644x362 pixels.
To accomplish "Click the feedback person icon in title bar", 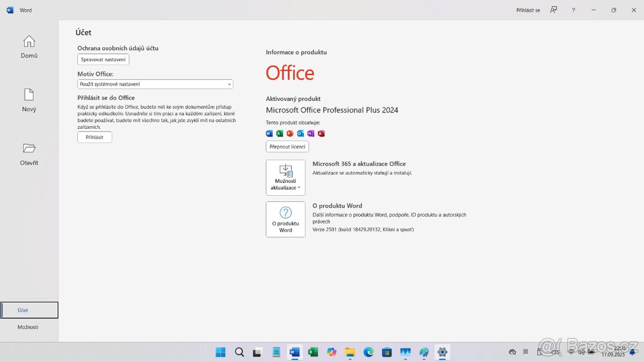I will click(553, 10).
